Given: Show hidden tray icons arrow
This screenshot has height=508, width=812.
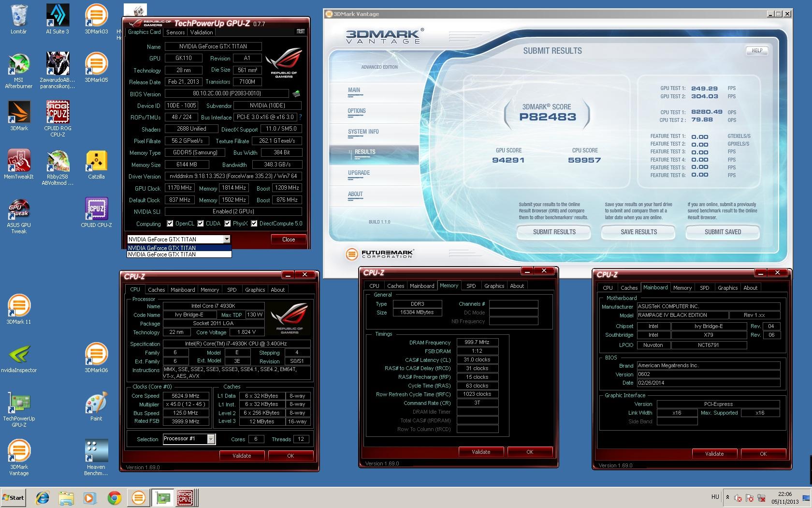Looking at the screenshot, I should pos(728,497).
